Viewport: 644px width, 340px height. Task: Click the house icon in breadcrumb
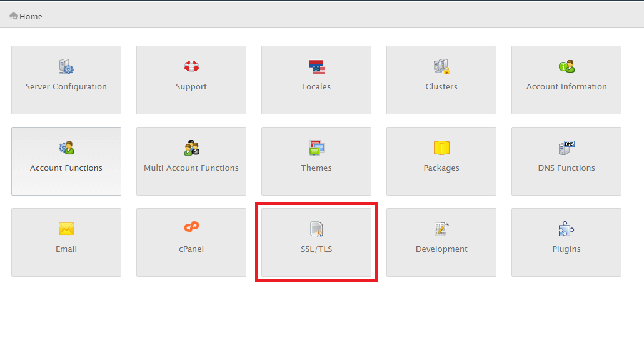[x=14, y=16]
